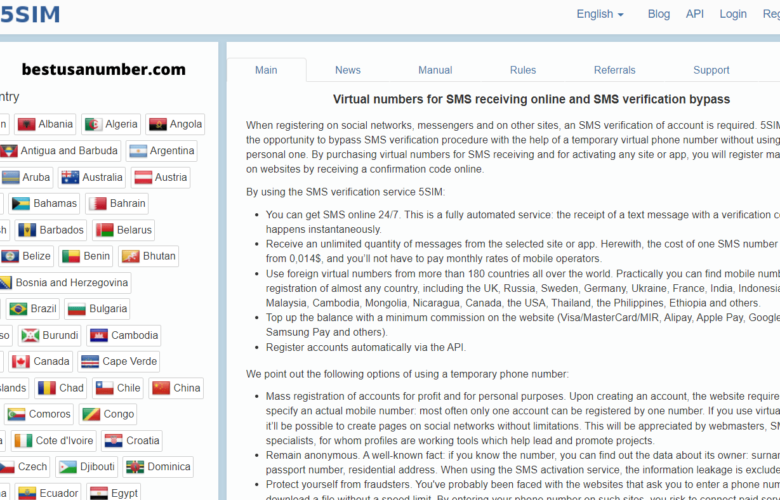
Task: Click the Angola flag icon
Action: click(x=158, y=124)
